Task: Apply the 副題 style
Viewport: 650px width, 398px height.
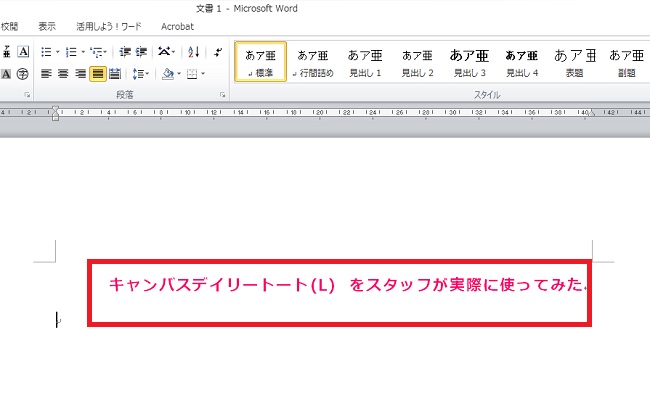Action: 626,61
